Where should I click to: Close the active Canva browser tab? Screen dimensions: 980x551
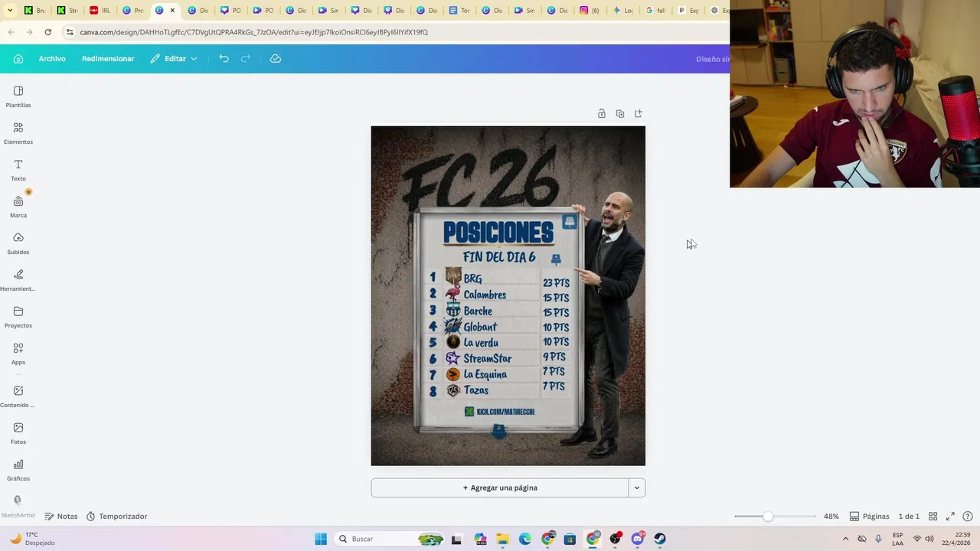coord(172,11)
